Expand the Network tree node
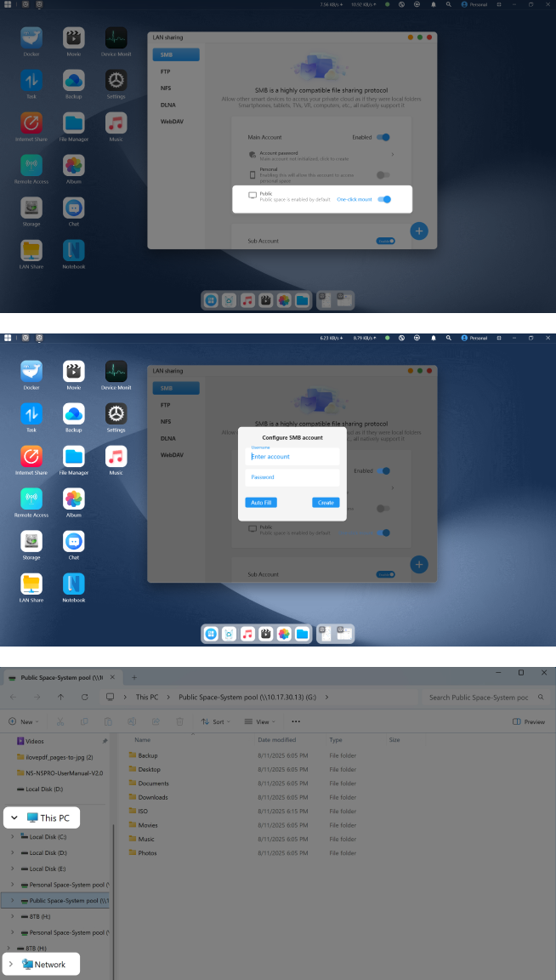The width and height of the screenshot is (556, 980). [11, 964]
